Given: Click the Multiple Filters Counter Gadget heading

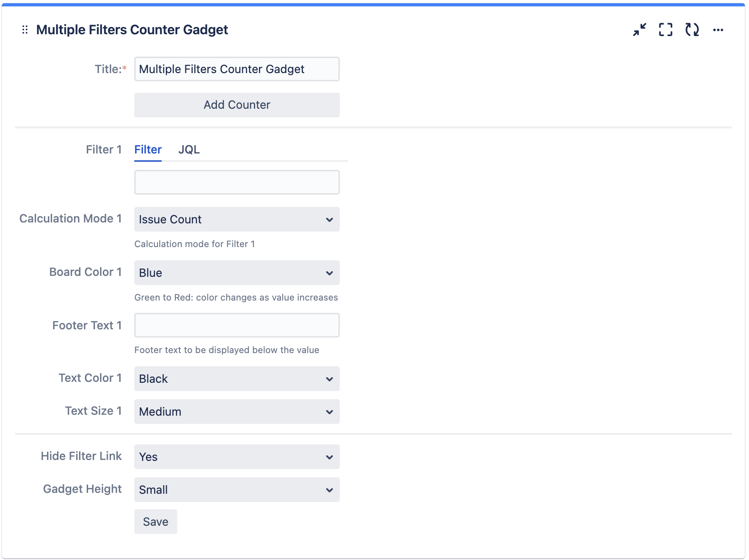Looking at the screenshot, I should tap(132, 29).
